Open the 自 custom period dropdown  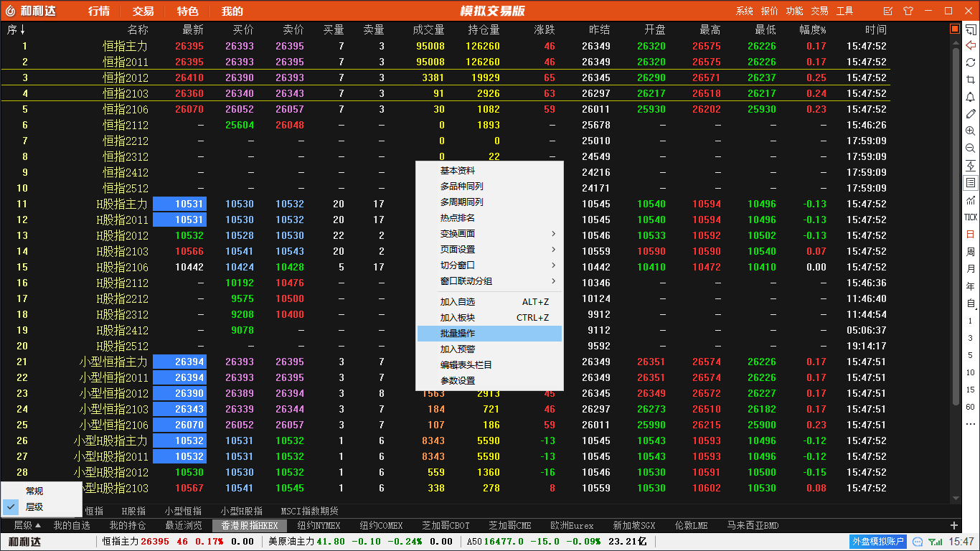[x=971, y=303]
